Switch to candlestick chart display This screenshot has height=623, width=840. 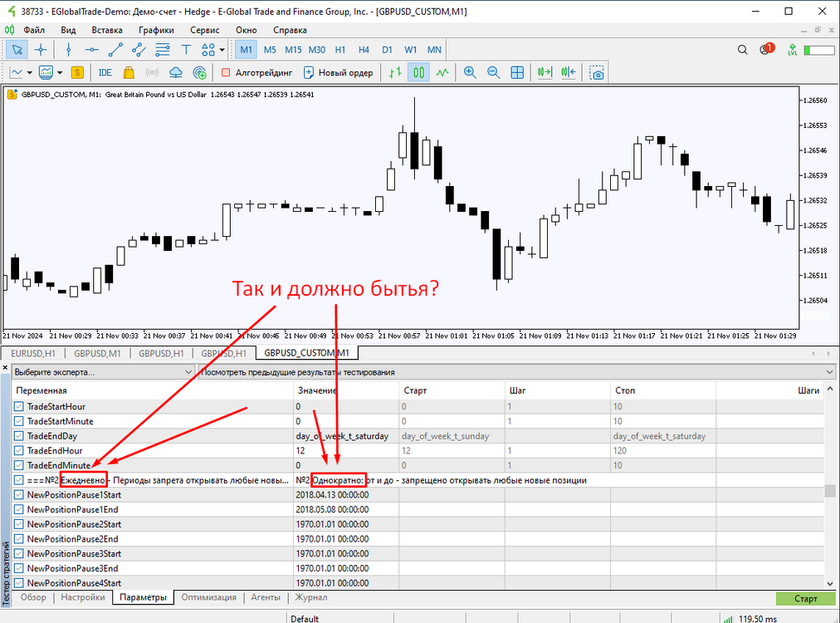(x=418, y=72)
